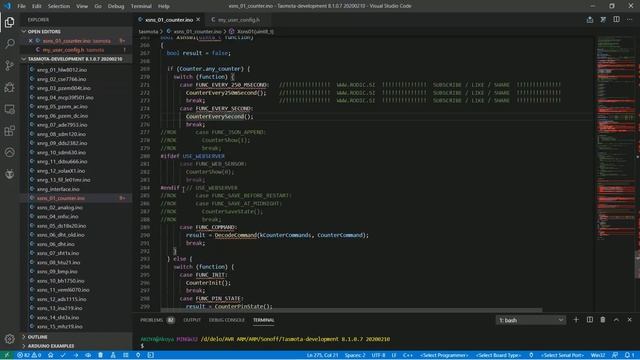Change indentation via Spaces: 2
640x360 pixels.
point(355,355)
